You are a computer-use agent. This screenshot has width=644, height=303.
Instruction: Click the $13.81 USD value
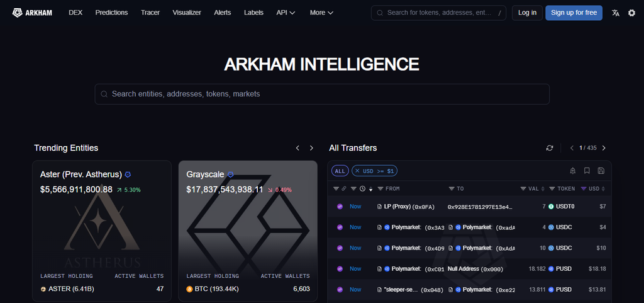(597, 289)
